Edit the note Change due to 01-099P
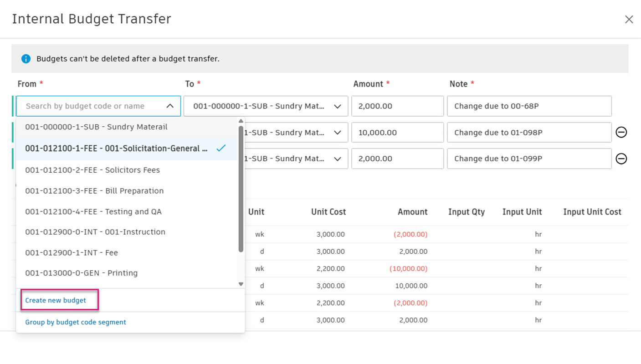The height and width of the screenshot is (364, 641). pyautogui.click(x=529, y=159)
